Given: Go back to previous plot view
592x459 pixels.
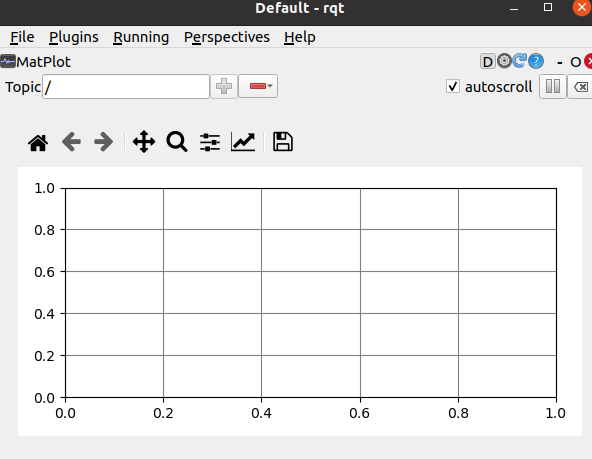Looking at the screenshot, I should (71, 142).
